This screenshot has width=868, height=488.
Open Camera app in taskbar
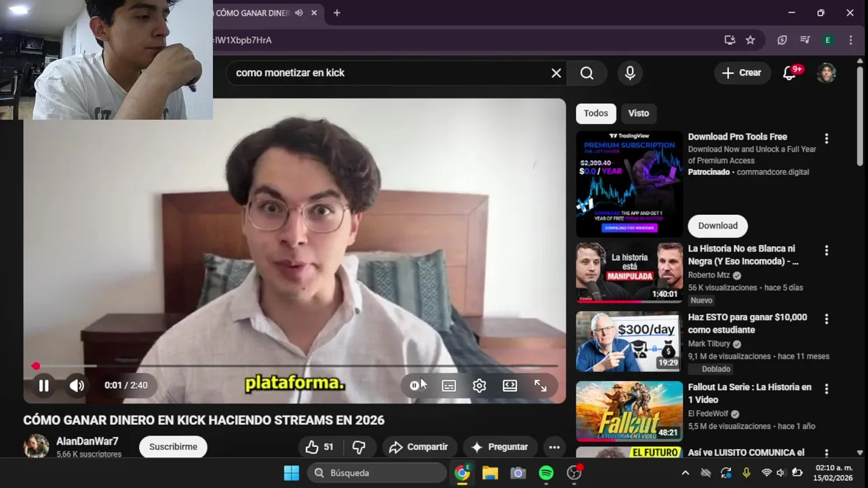(x=518, y=473)
